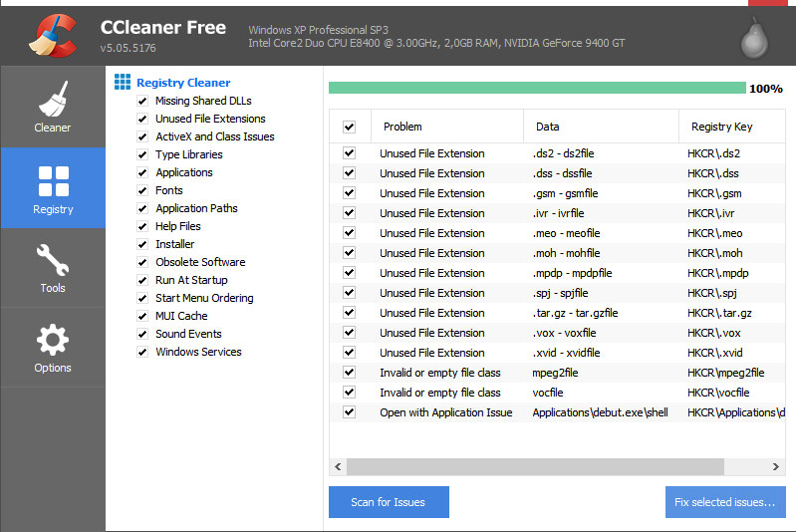Sort by the Problem column header

point(447,127)
